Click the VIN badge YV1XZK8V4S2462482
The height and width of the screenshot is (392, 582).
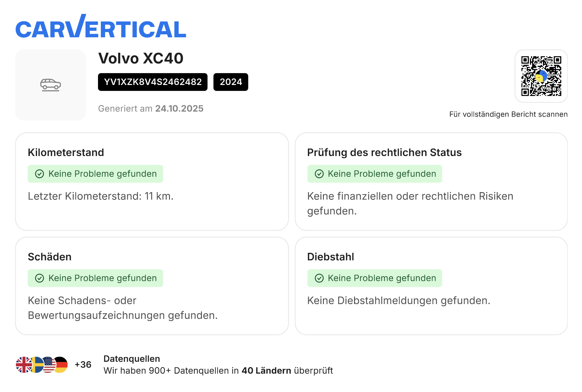click(x=153, y=82)
